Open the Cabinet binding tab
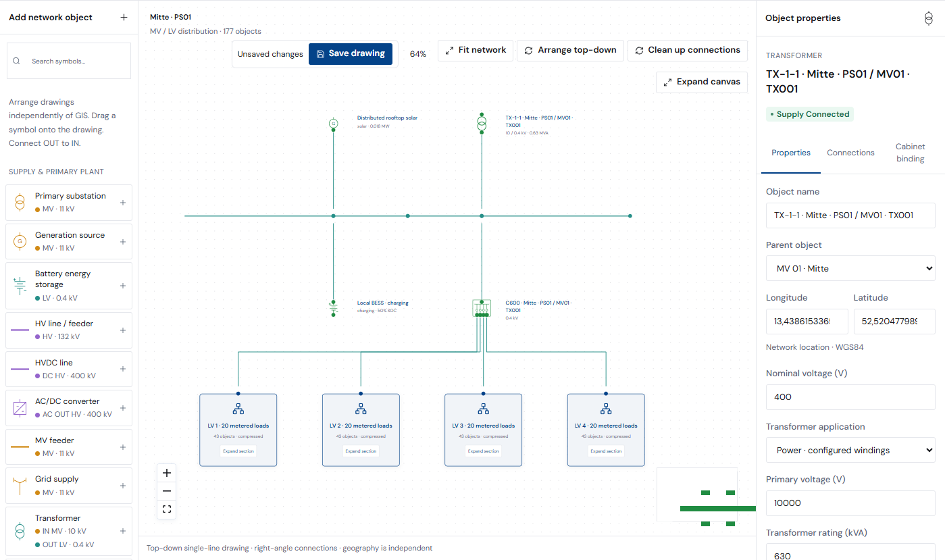945x560 pixels. coord(910,153)
